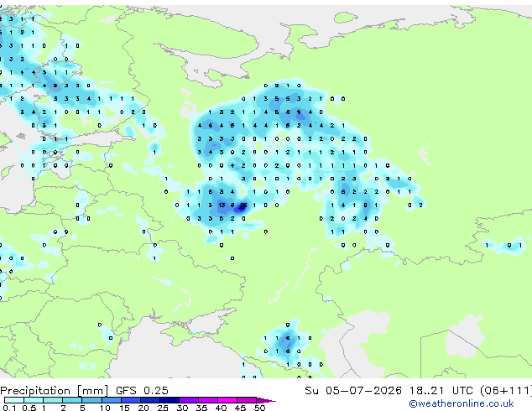
Task: Click the '40' legend scale label
Action: 221,408
